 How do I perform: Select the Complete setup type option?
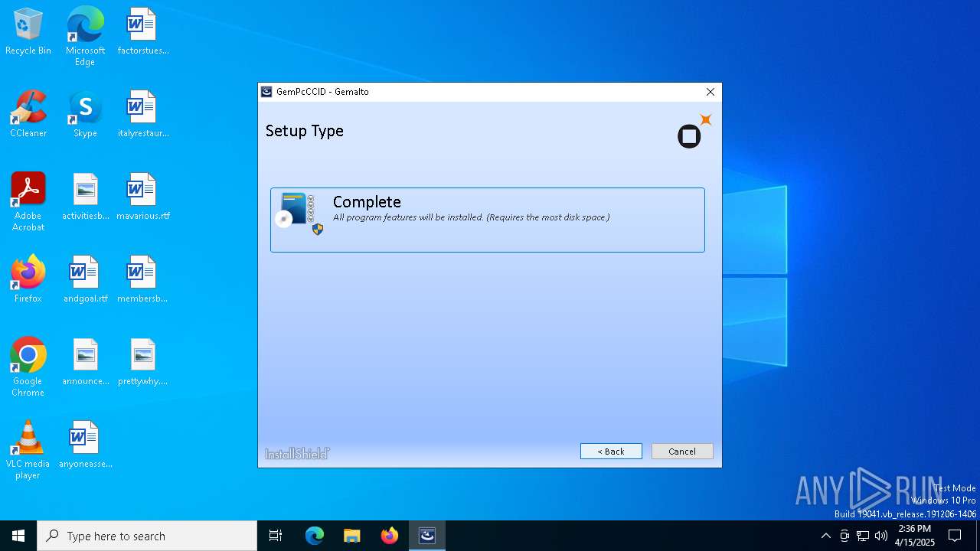click(x=487, y=220)
